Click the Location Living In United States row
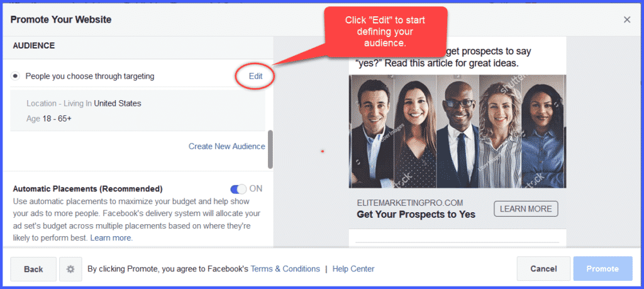644x289 pixels. tap(84, 104)
